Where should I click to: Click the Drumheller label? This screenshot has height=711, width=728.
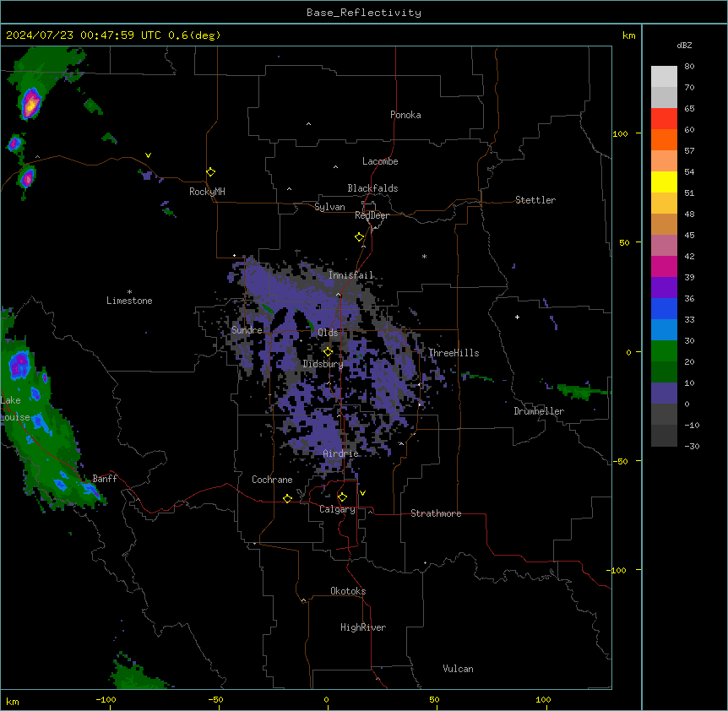pos(539,411)
